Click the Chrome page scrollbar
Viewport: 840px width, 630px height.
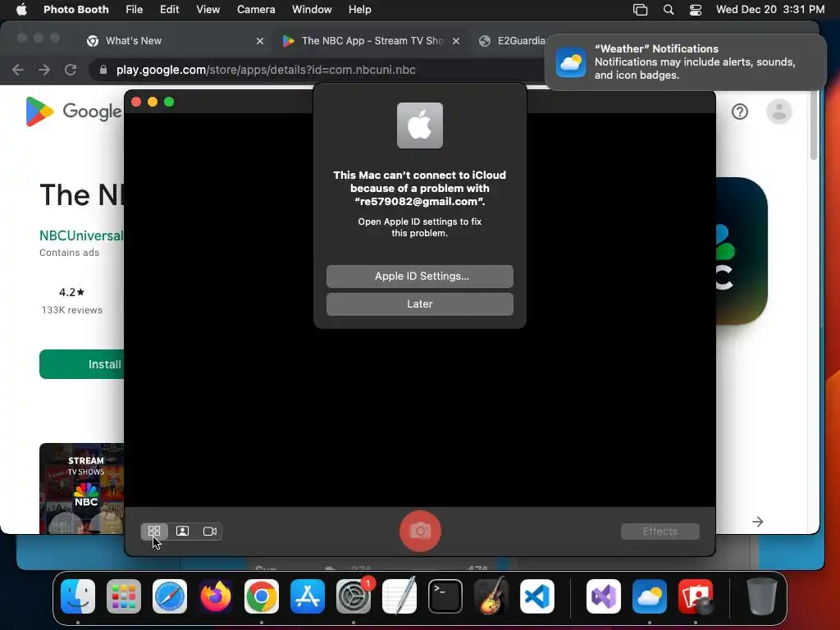click(x=814, y=126)
